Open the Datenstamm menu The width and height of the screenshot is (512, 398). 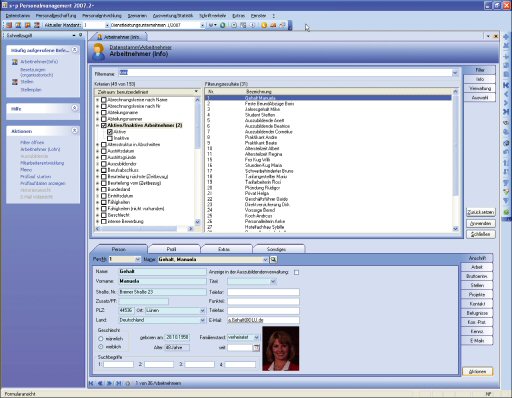pos(18,16)
